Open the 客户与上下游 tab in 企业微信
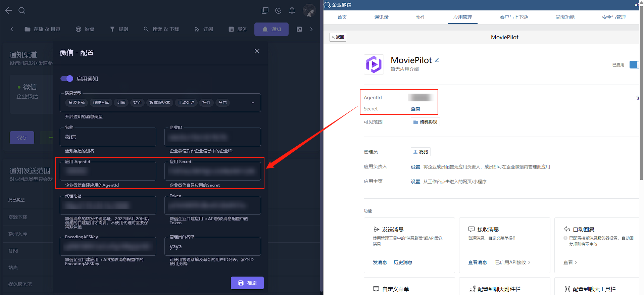Viewport: 644px width, 295px height. pyautogui.click(x=514, y=17)
